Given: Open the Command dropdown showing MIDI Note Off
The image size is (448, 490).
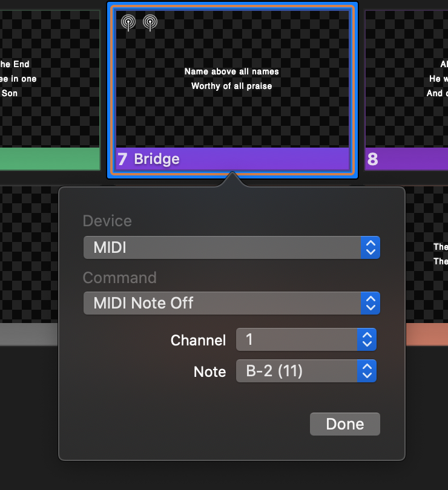Looking at the screenshot, I should (x=231, y=303).
